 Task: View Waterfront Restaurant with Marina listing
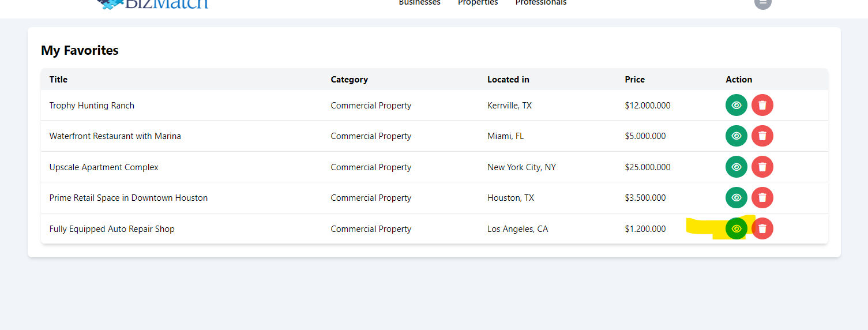coord(736,136)
